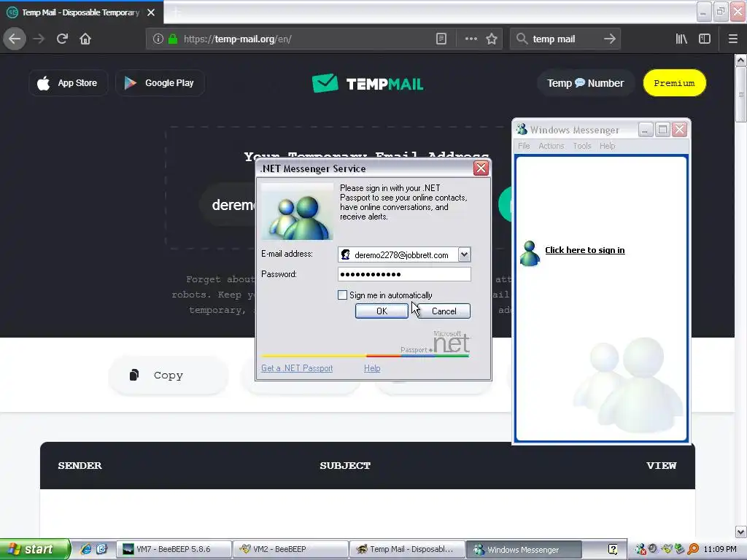Click the Google Play button
This screenshot has height=560, width=747.
tap(160, 83)
